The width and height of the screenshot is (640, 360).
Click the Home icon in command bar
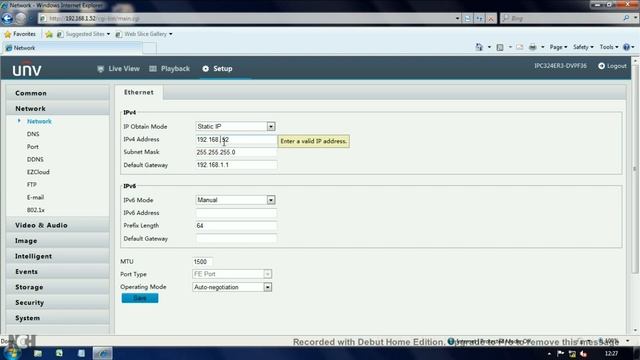point(479,47)
